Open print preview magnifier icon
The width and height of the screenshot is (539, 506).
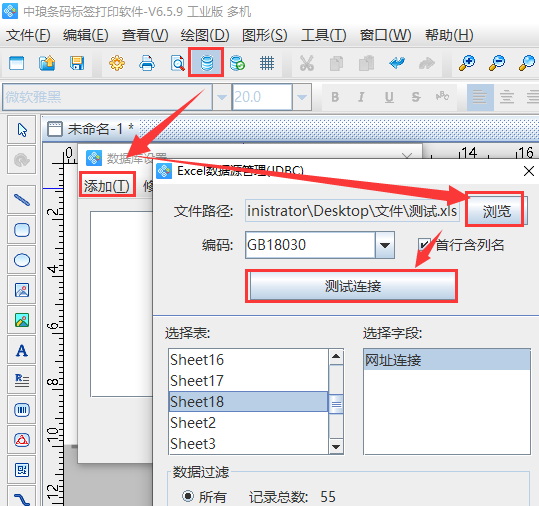click(177, 63)
